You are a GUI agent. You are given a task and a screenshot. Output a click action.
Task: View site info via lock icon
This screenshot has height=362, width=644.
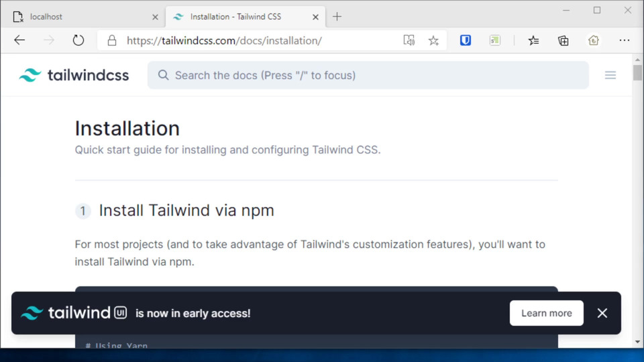[x=112, y=40]
